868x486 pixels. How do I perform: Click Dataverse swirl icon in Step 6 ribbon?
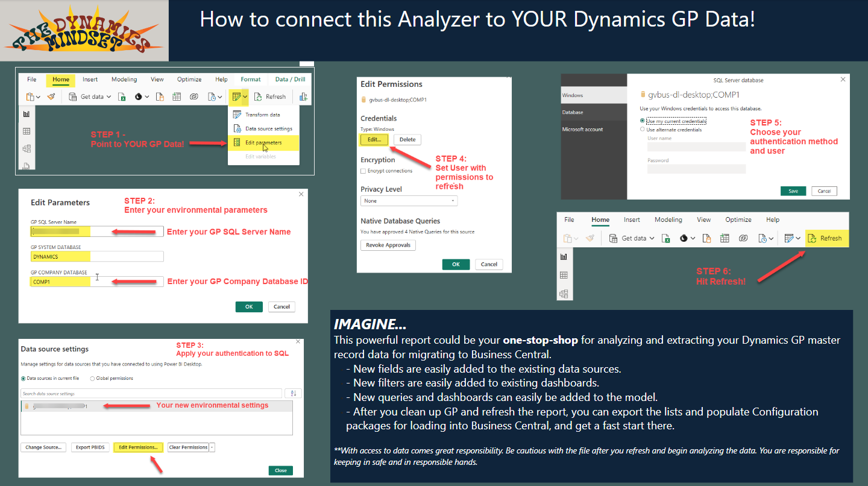[x=743, y=238]
